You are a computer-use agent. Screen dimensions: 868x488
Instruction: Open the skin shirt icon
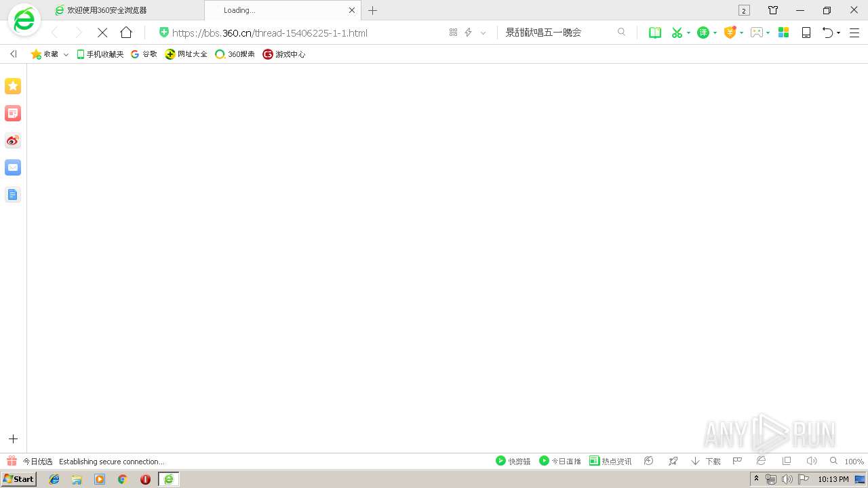773,10
